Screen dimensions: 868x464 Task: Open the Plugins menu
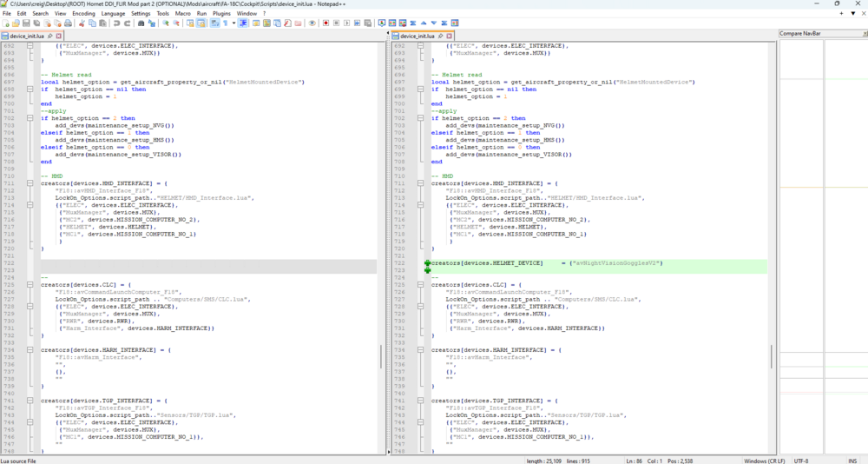coord(221,14)
